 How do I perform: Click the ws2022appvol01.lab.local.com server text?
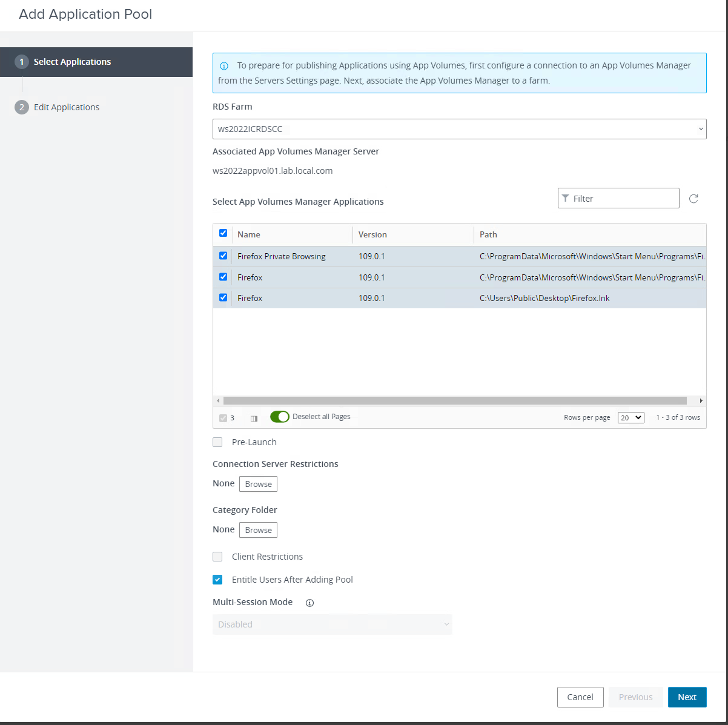point(273,171)
